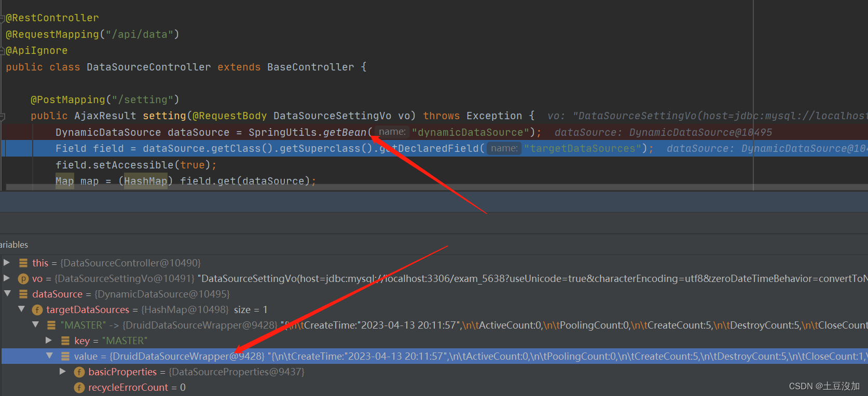
Task: Select the recycleErrorCount = 0 row
Action: [x=137, y=387]
